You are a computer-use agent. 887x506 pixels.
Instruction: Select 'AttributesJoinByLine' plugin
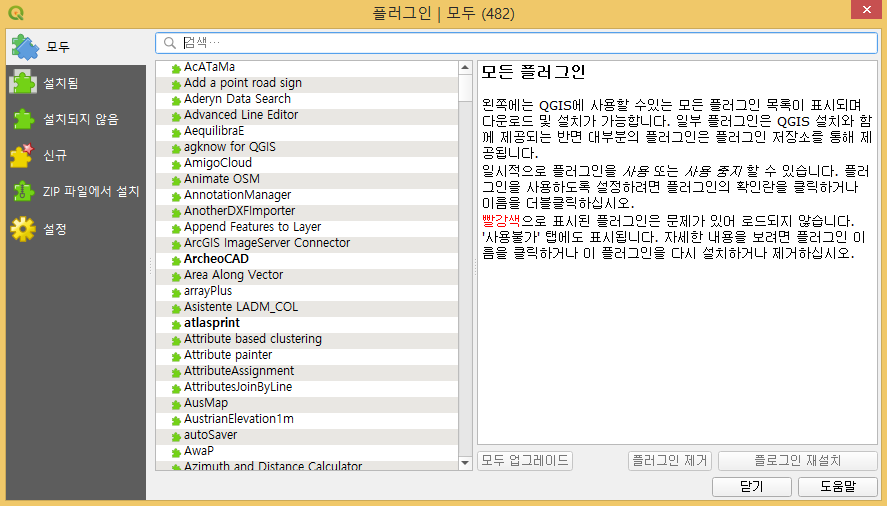[307, 388]
